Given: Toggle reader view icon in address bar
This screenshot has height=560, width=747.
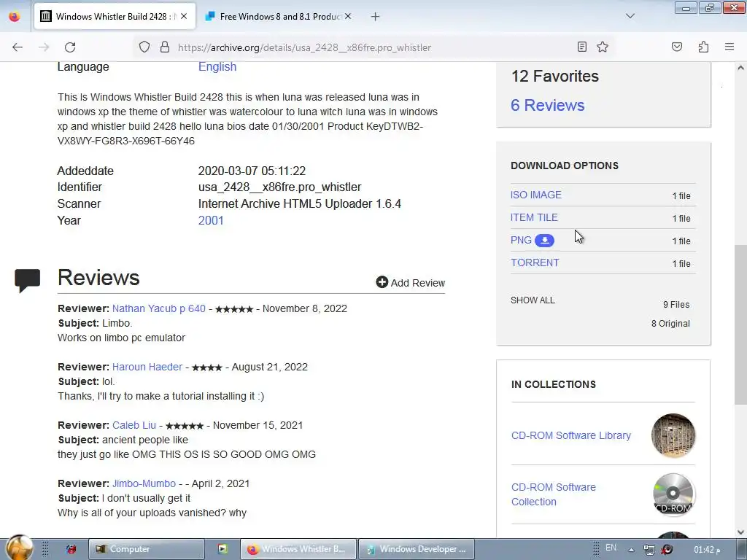Looking at the screenshot, I should tap(581, 47).
